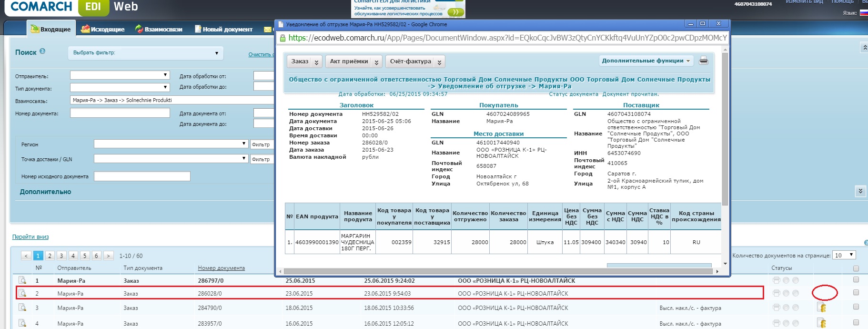This screenshot has width=868, height=329.
Task: Click invoice coins icon in row 4
Action: coord(821,323)
